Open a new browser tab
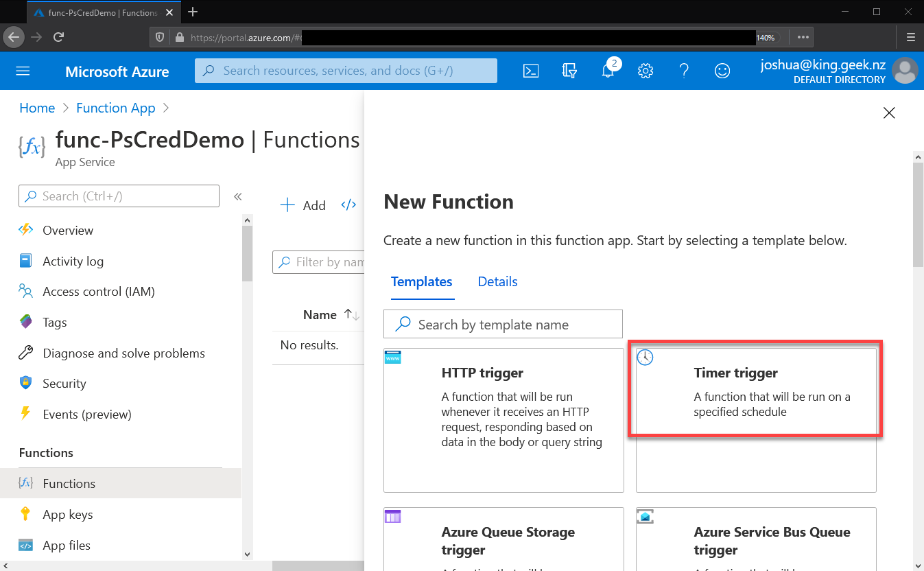Screen dimensions: 924x571 point(193,12)
